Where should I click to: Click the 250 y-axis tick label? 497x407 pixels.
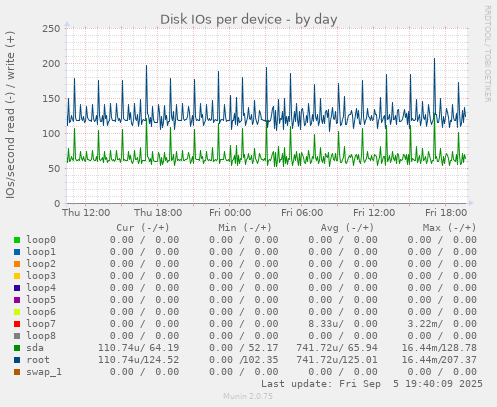(x=51, y=29)
